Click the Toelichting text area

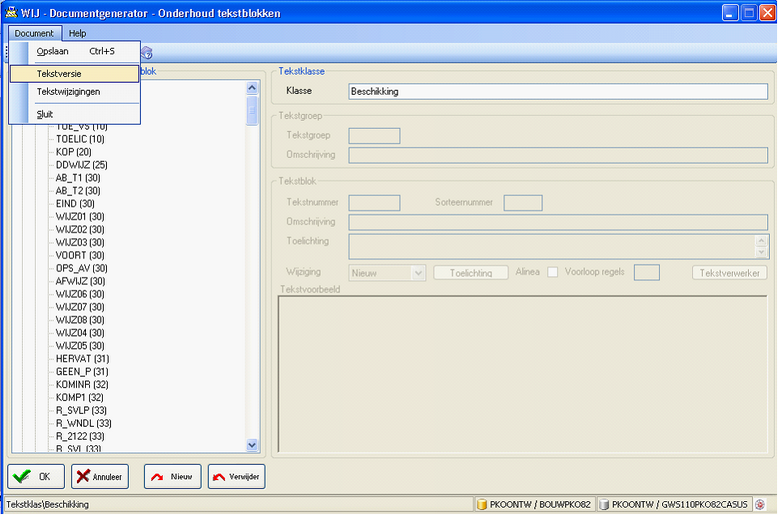tap(552, 247)
